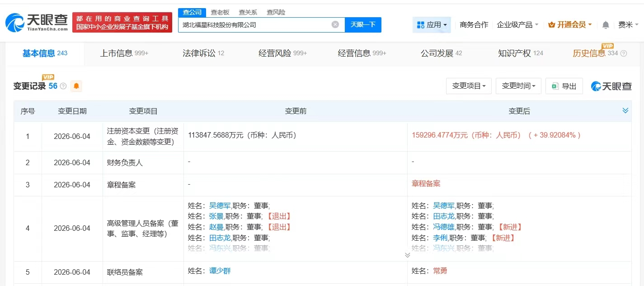644x286 pixels.
Task: Open 吴德军 in the 变更前 column
Action: click(220, 205)
